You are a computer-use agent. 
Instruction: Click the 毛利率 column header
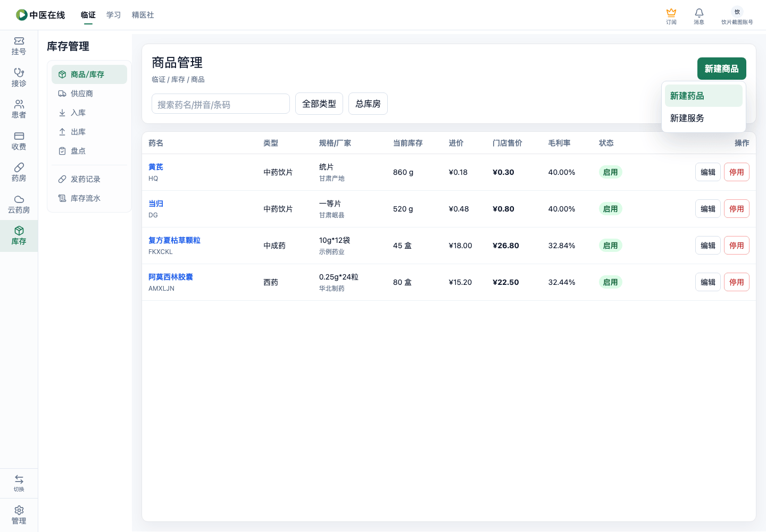560,143
